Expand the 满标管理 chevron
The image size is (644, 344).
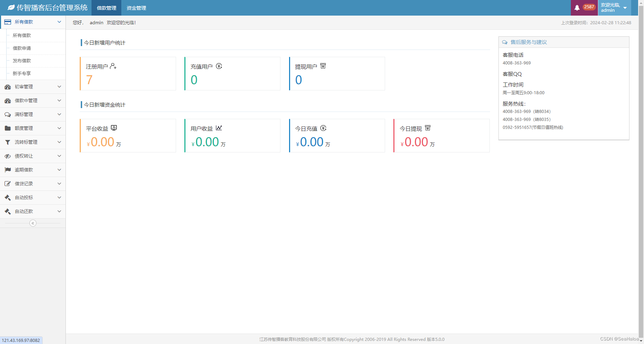coord(59,114)
